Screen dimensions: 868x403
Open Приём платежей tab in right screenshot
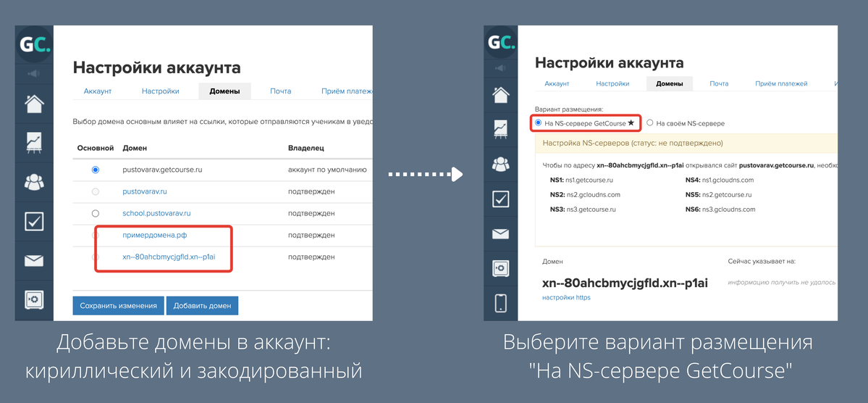click(x=781, y=83)
